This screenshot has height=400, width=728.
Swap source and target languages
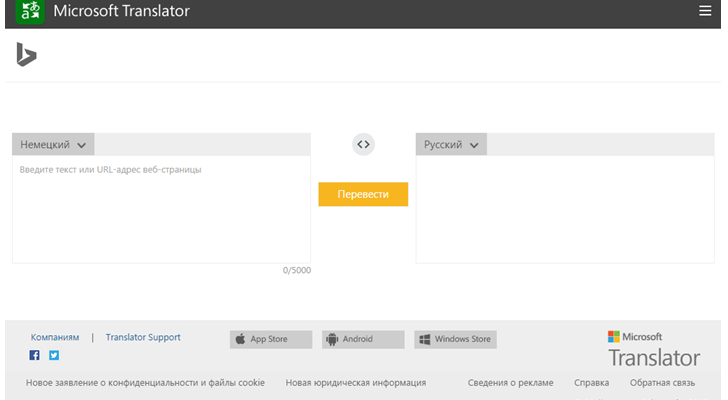[x=363, y=144]
